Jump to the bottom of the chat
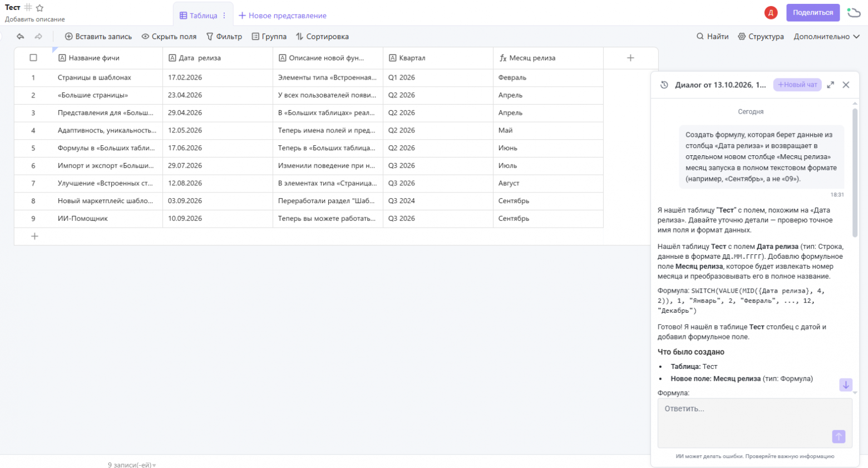Viewport: 868px width, 468px height. (846, 385)
